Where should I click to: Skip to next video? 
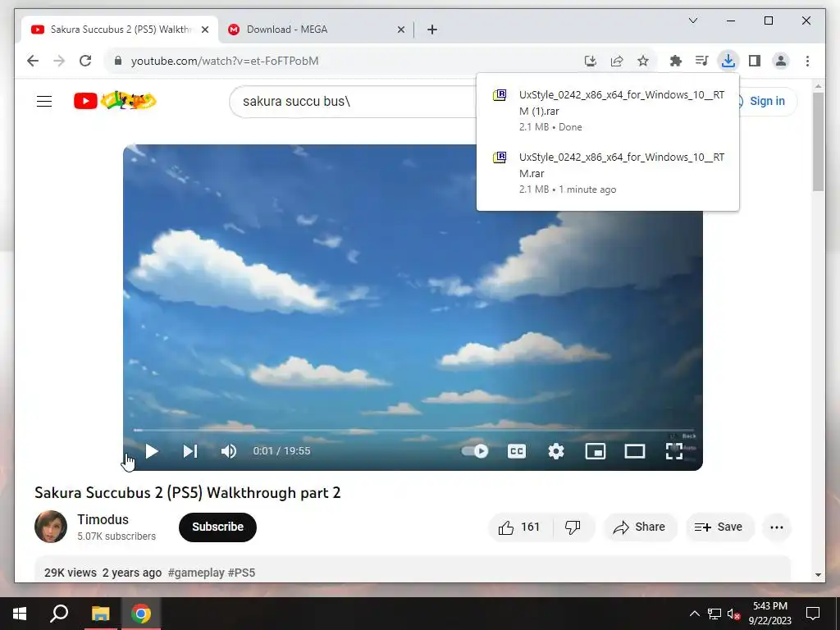point(190,451)
